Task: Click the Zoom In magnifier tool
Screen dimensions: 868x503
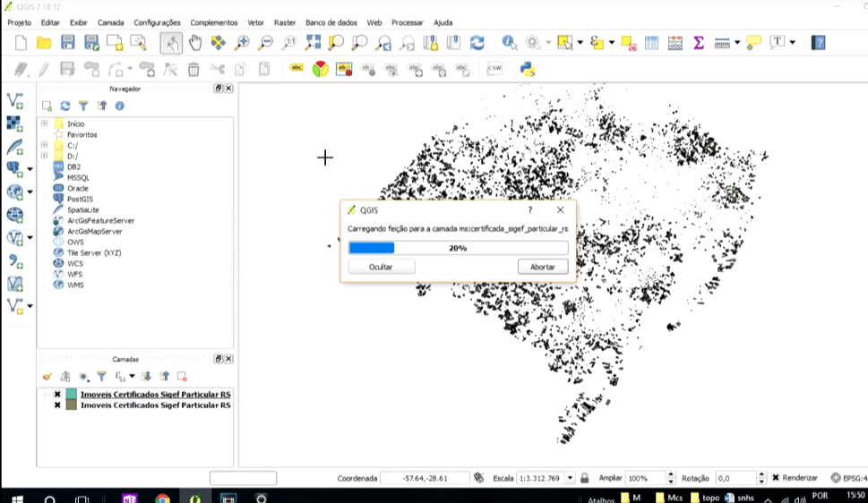Action: (x=242, y=43)
